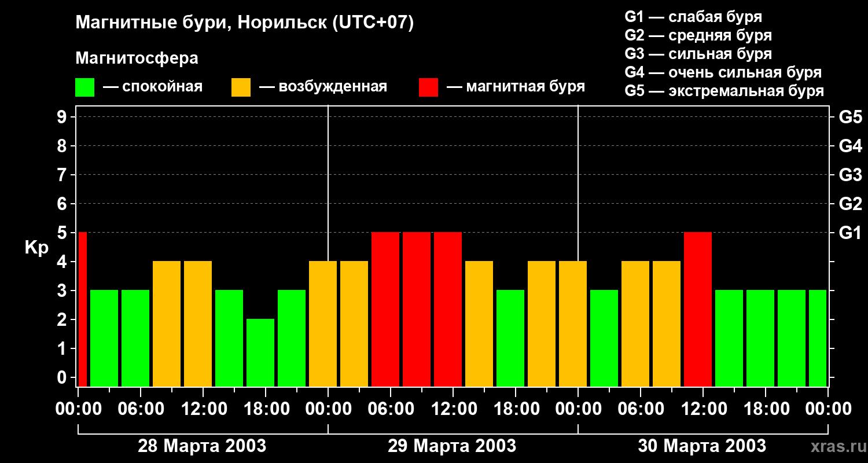The width and height of the screenshot is (868, 463).
Task: Click the thin red bar at 28 March 00:00
Action: (x=82, y=309)
